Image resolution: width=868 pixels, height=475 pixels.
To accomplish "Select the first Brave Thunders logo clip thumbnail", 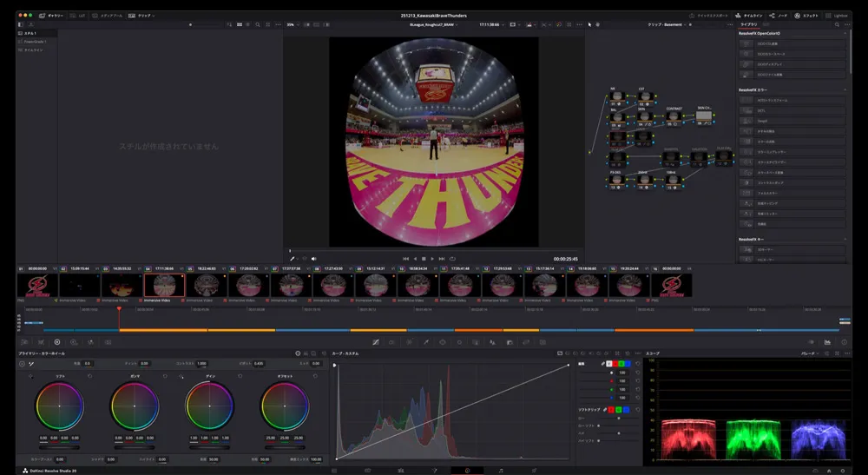I will (x=37, y=286).
